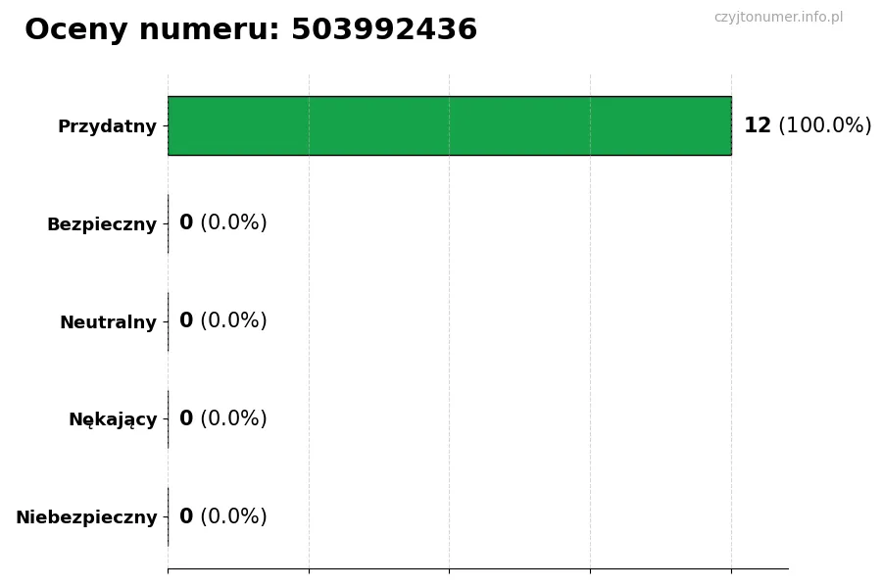Click the empty bar sliver for Niebezpieczny

coord(169,517)
